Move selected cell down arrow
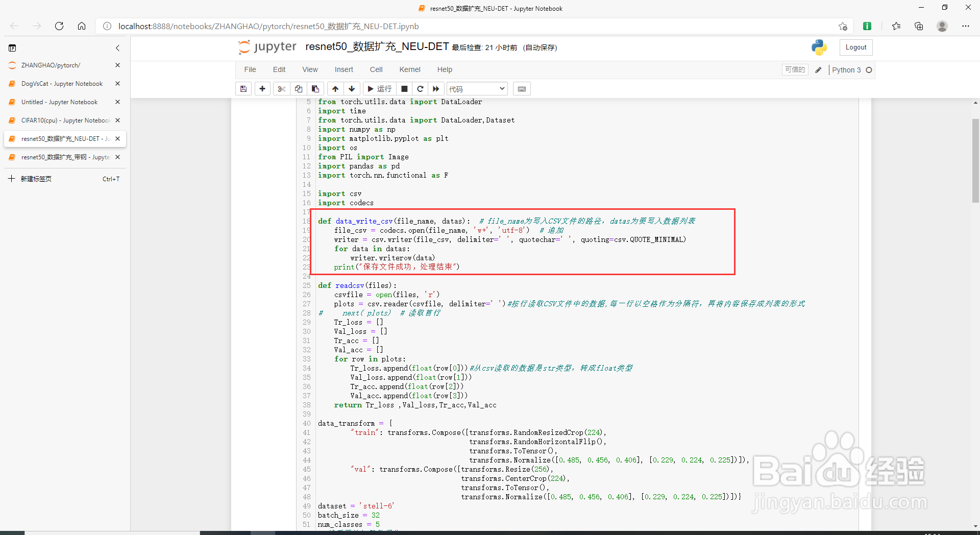This screenshot has height=535, width=980. [x=352, y=89]
